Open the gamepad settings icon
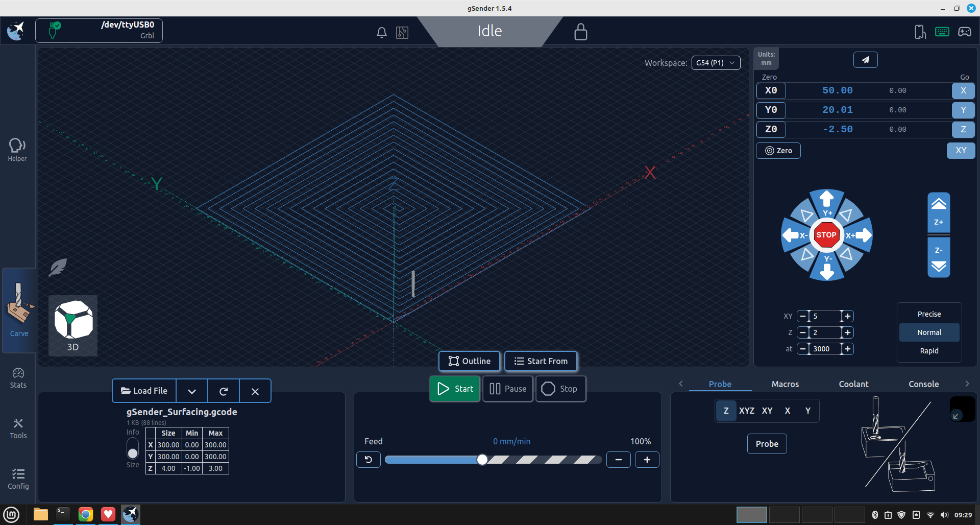Viewport: 980px width, 525px height. point(964,32)
